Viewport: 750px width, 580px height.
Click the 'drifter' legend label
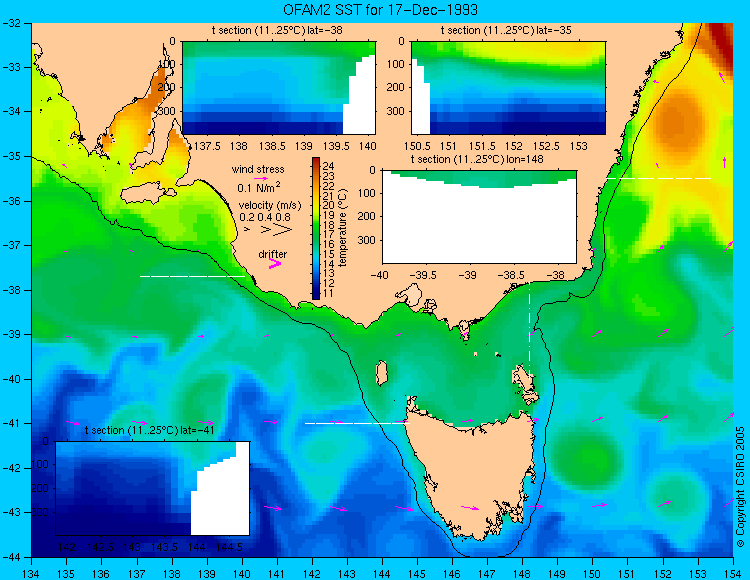coord(273,254)
